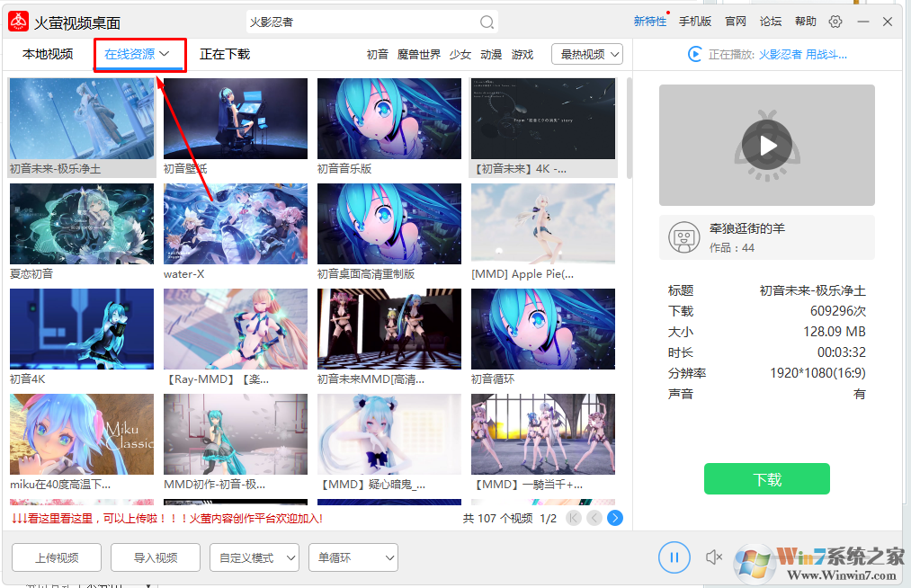The image size is (911, 588).
Task: Click the duration value 00:03:32
Action: pyautogui.click(x=841, y=352)
